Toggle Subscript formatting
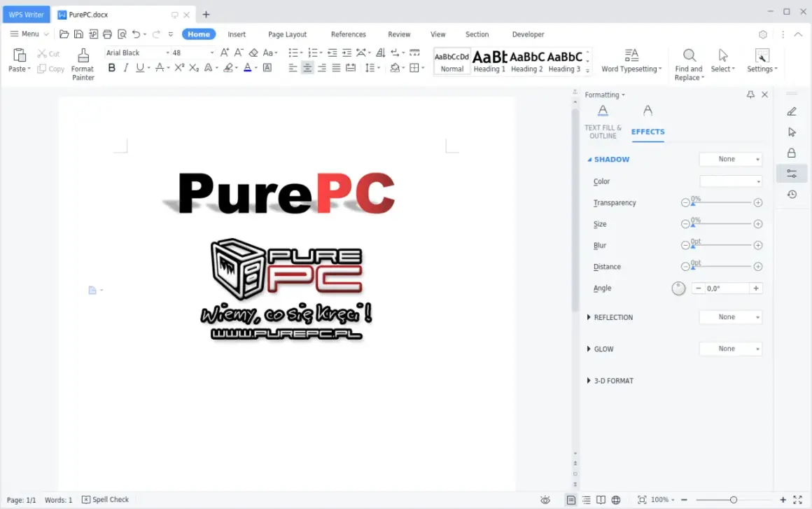812x509 pixels. click(x=194, y=68)
